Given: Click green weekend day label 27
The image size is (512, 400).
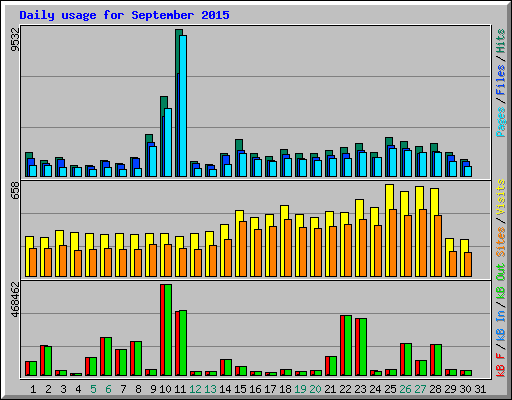Looking at the screenshot, I should (x=420, y=389).
